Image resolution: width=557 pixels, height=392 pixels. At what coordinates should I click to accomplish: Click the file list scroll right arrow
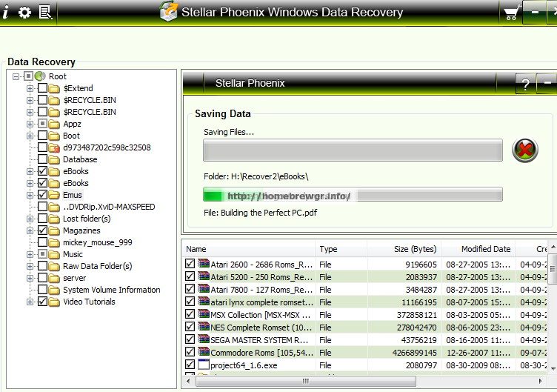click(540, 382)
